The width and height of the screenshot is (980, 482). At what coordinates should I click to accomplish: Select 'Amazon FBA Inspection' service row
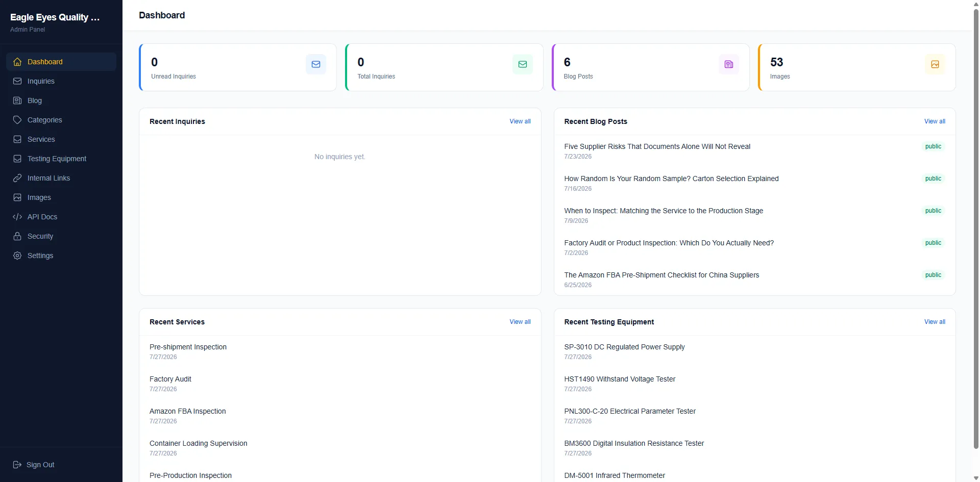[x=340, y=416]
